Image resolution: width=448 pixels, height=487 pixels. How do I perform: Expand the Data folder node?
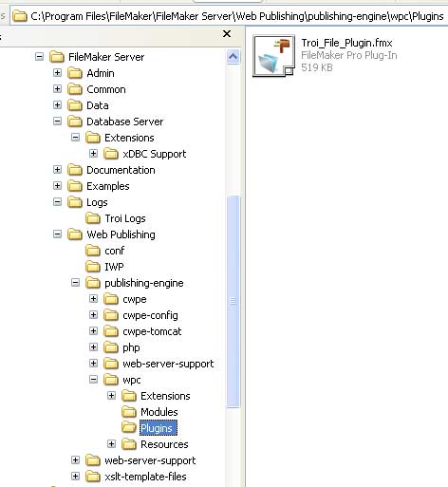click(57, 105)
